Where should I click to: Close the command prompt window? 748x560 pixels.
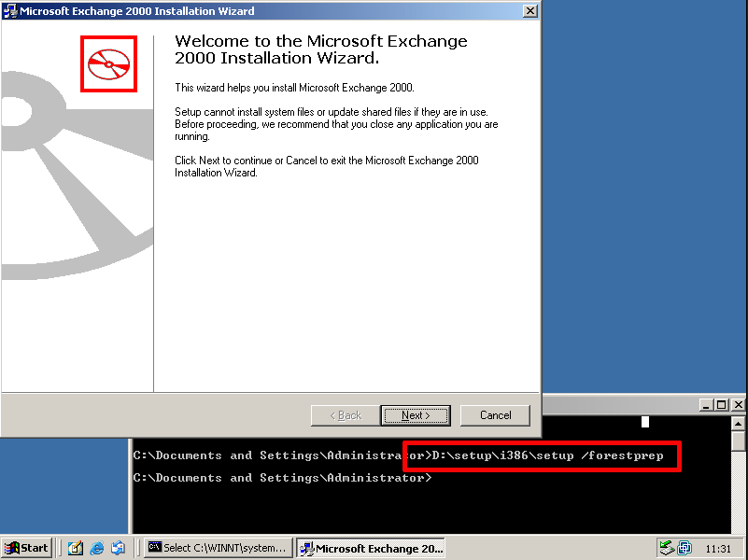pyautogui.click(x=738, y=405)
